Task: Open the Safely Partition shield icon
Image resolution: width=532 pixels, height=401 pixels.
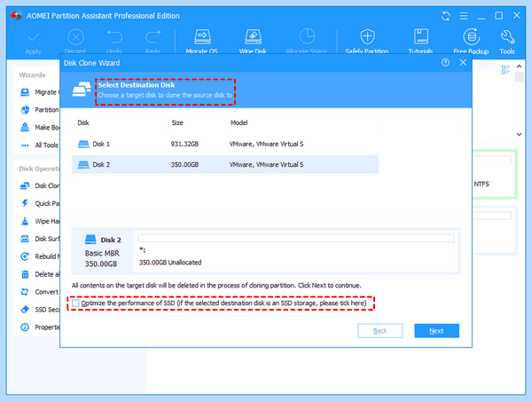Action: (x=367, y=36)
